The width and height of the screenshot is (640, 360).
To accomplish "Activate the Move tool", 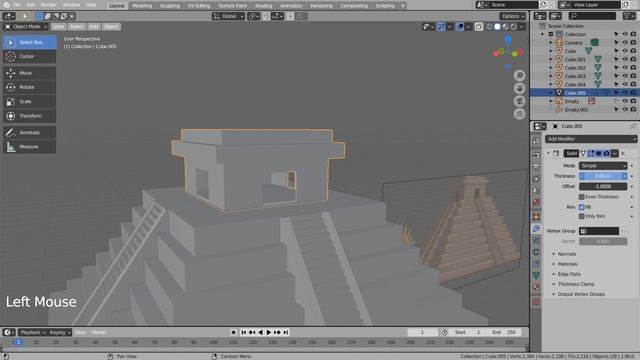I will pos(29,73).
